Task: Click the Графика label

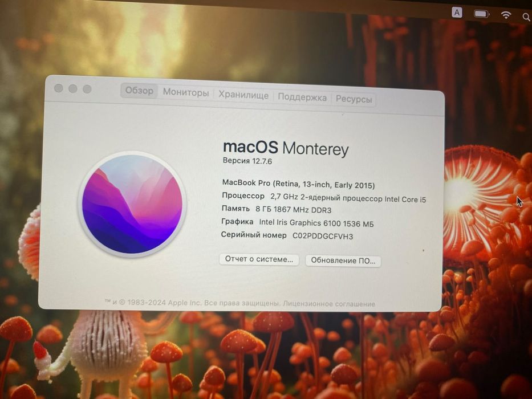Action: point(237,222)
